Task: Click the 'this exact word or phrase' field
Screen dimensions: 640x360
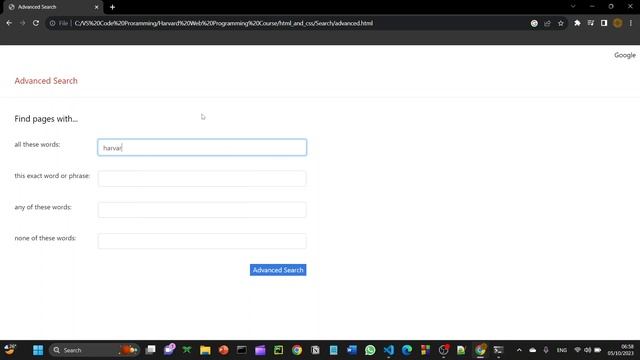Action: pos(202,178)
